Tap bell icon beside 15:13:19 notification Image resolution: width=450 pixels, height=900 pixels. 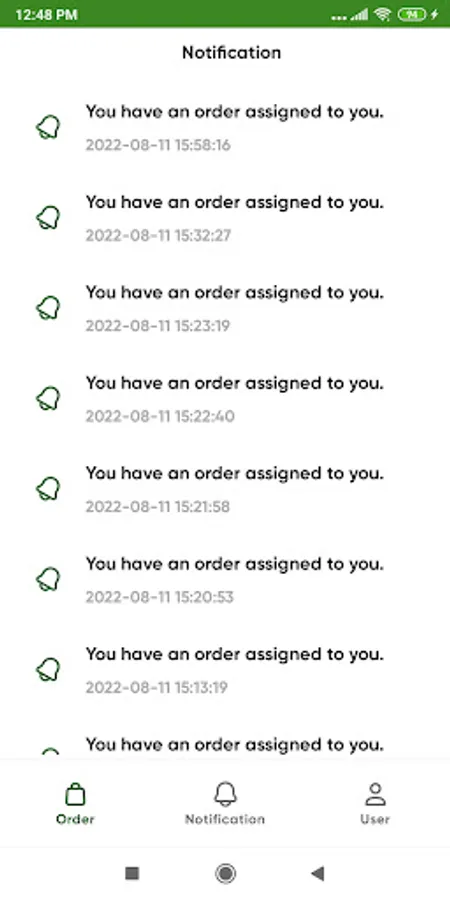pos(48,669)
